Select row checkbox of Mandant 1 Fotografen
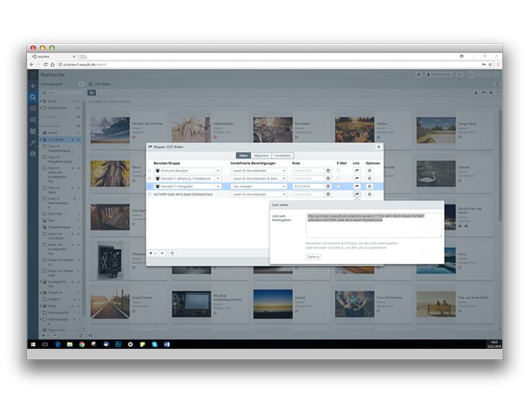The width and height of the screenshot is (529, 420). 150,187
